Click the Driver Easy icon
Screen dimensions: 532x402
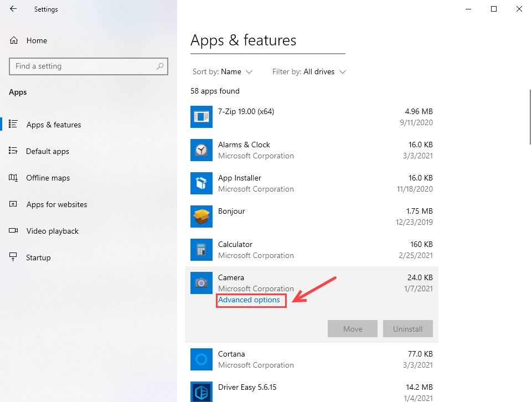tap(202, 391)
